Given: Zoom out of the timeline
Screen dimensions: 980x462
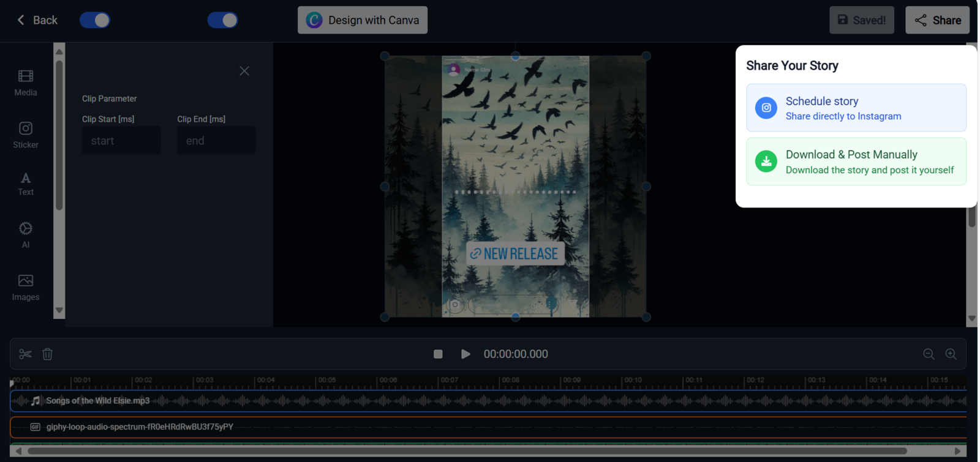Looking at the screenshot, I should 929,354.
